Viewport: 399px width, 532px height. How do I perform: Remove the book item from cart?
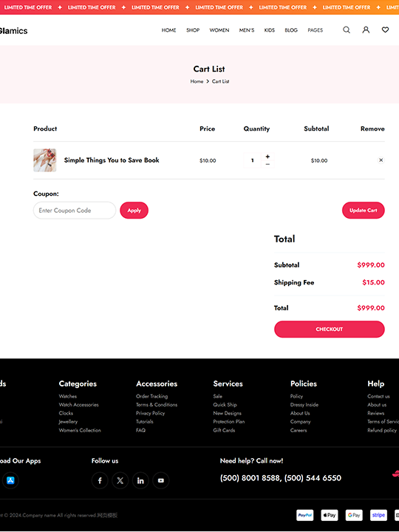(381, 160)
